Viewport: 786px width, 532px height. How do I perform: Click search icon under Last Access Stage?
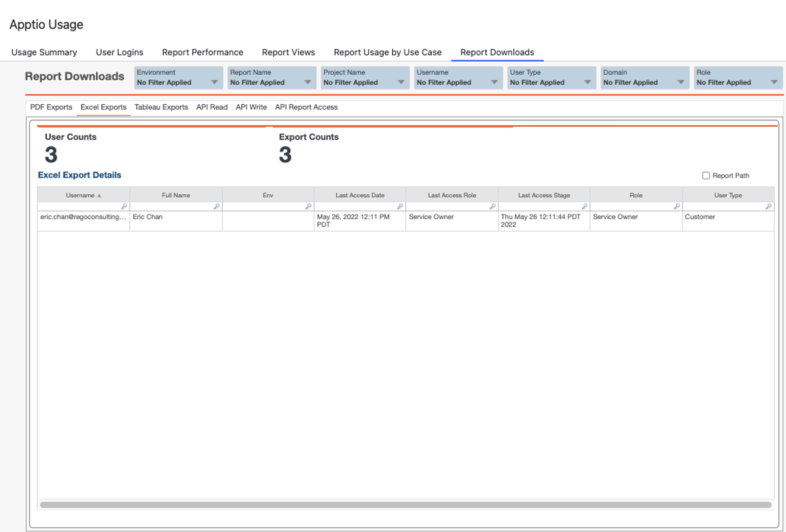(x=584, y=206)
